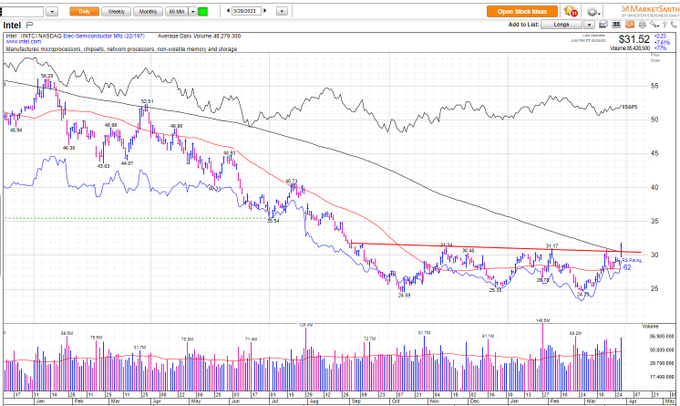The width and height of the screenshot is (680, 406).
Task: Click the grid layout view icon
Action: pyautogui.click(x=616, y=25)
